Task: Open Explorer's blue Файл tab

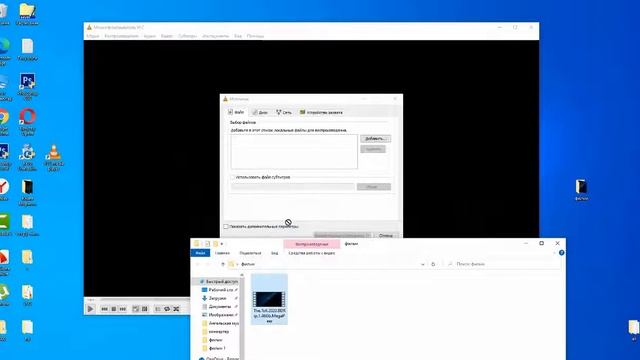Action: click(x=200, y=253)
